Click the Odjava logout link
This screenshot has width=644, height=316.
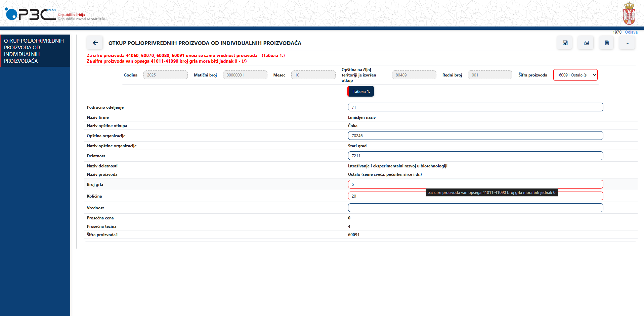click(x=631, y=32)
